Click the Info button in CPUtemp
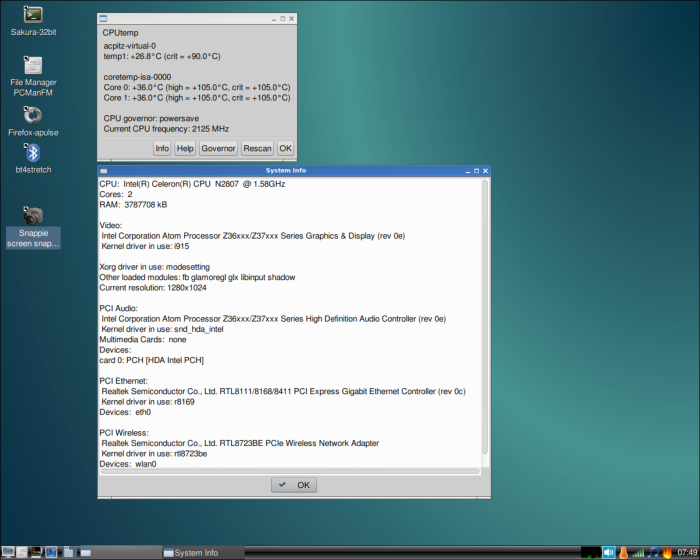Image resolution: width=700 pixels, height=560 pixels. click(x=162, y=148)
